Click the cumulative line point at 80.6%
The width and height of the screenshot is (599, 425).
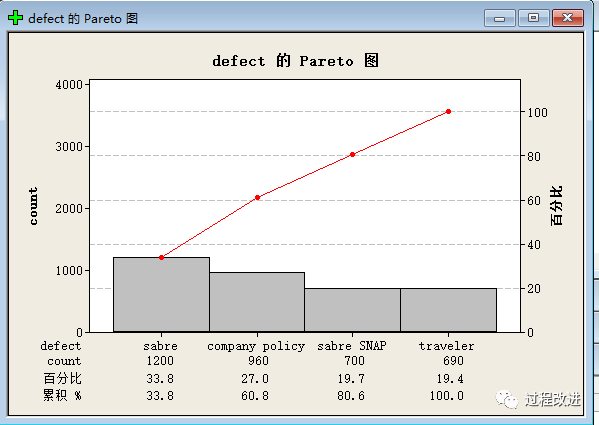click(353, 155)
